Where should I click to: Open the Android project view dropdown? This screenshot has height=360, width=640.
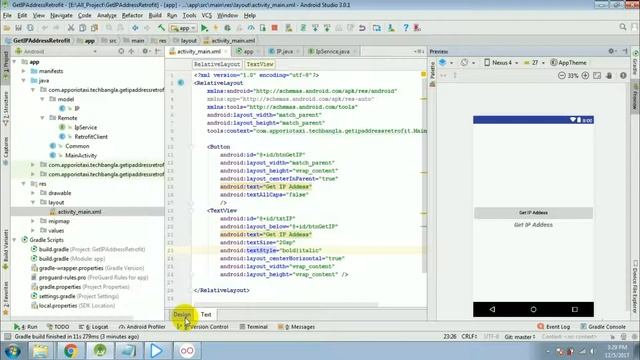pyautogui.click(x=56, y=51)
